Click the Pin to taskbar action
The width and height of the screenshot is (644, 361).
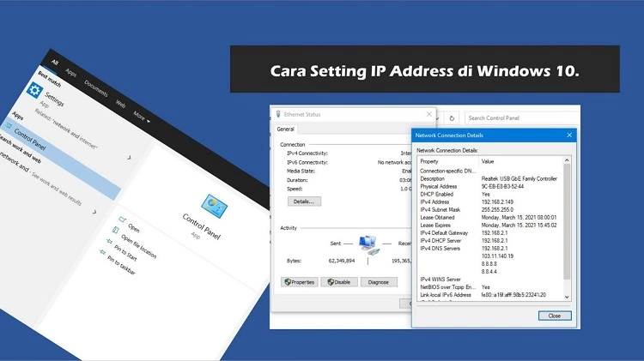(121, 265)
